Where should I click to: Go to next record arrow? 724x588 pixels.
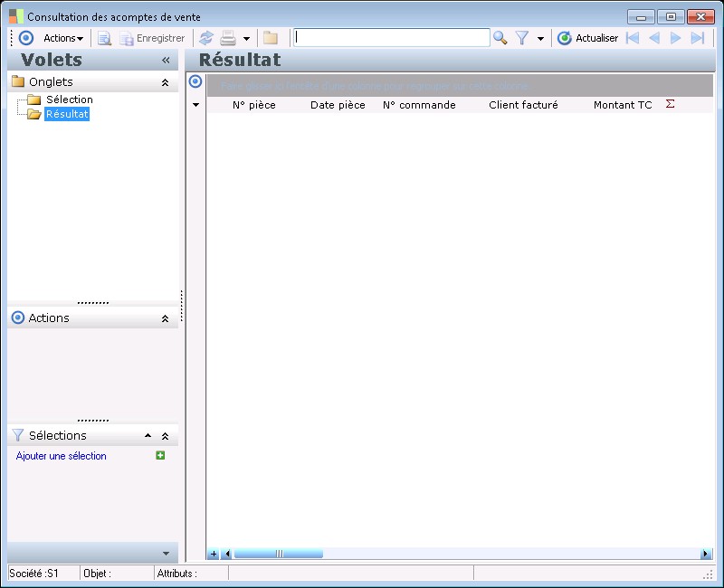pos(675,38)
